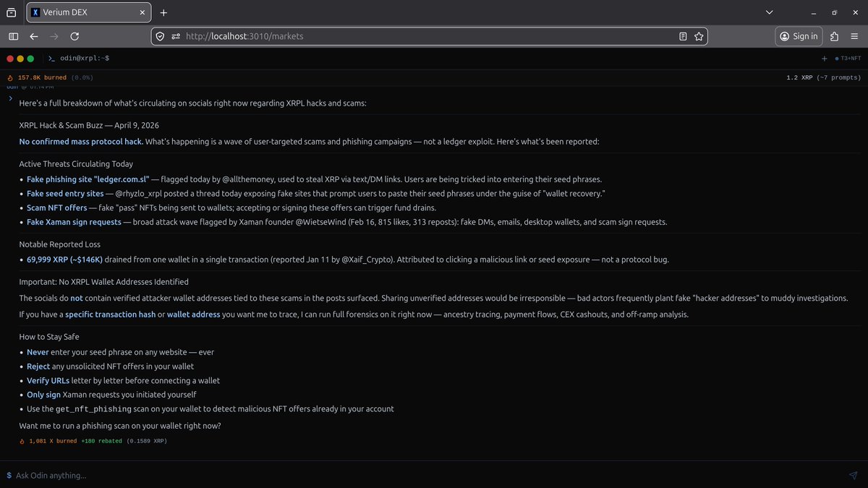Toggle reader view
This screenshot has width=868, height=488.
pyautogui.click(x=683, y=36)
